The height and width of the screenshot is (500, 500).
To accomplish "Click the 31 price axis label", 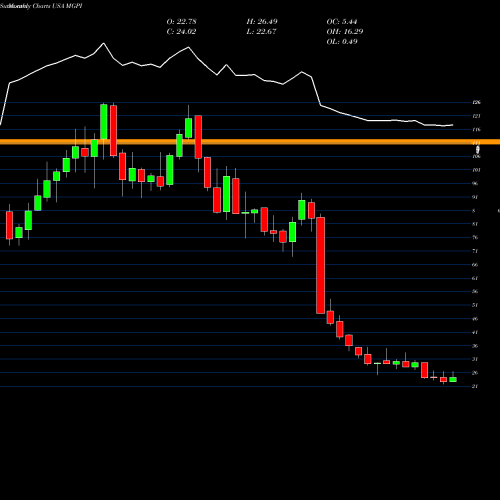I will point(475,359).
